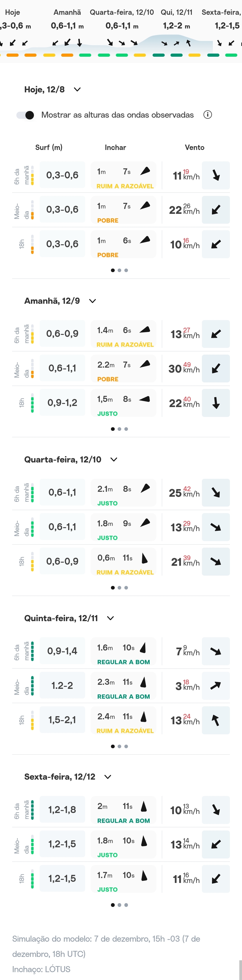Click wind arrow for Quarta-feira 6h row
Image resolution: width=242 pixels, height=980 pixels.
[x=216, y=493]
